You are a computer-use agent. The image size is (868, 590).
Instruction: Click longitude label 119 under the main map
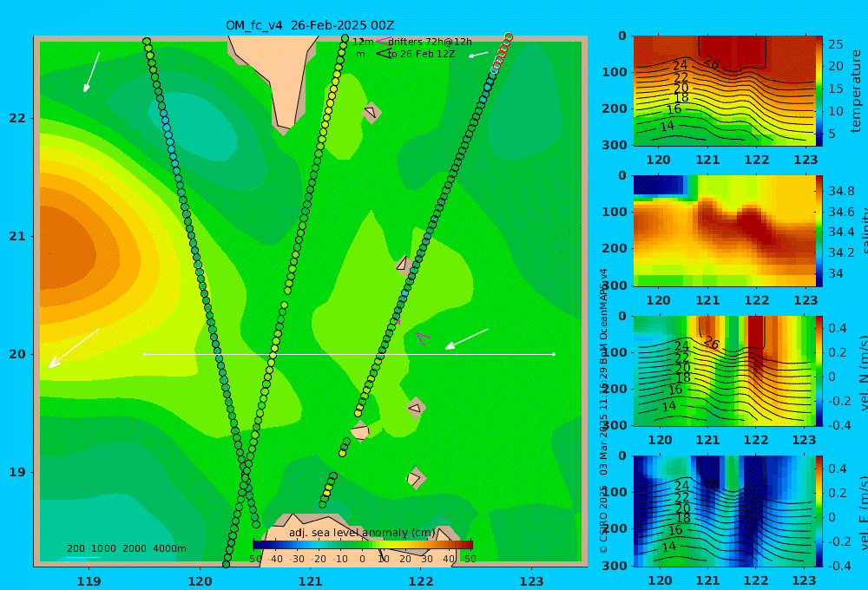[89, 581]
